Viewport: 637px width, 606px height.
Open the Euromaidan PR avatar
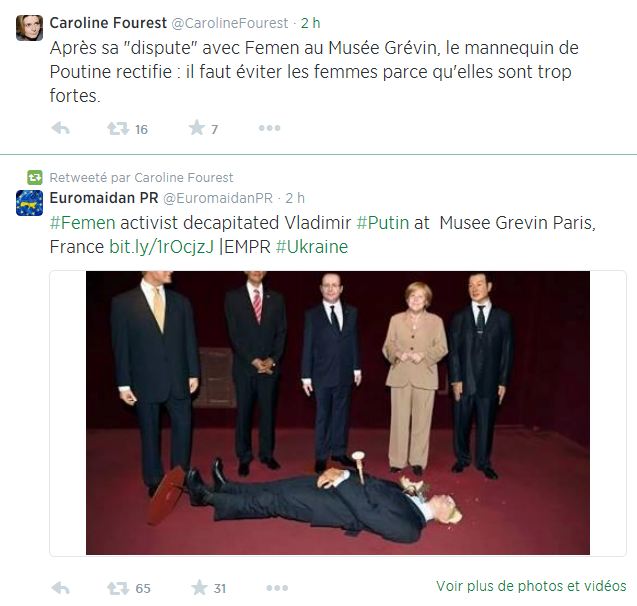(29, 203)
